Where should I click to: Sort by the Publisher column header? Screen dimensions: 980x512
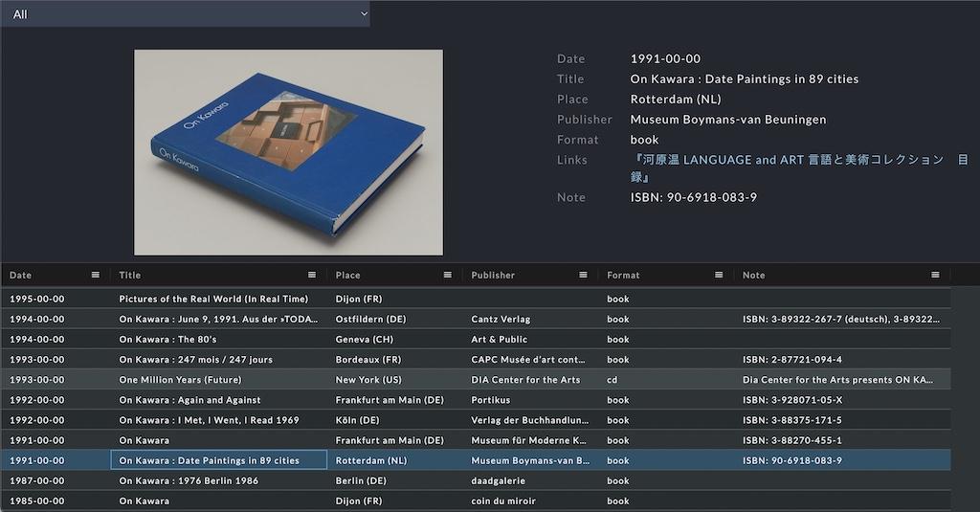493,276
